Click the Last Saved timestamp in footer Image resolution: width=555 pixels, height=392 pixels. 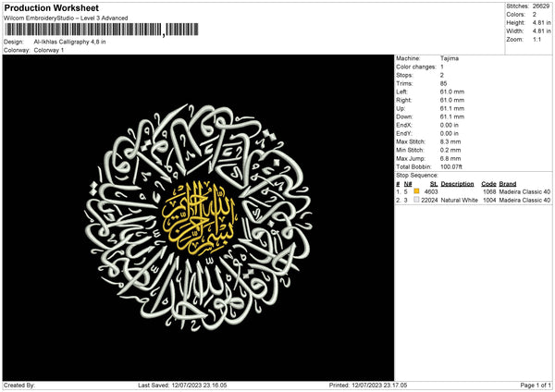(x=182, y=385)
